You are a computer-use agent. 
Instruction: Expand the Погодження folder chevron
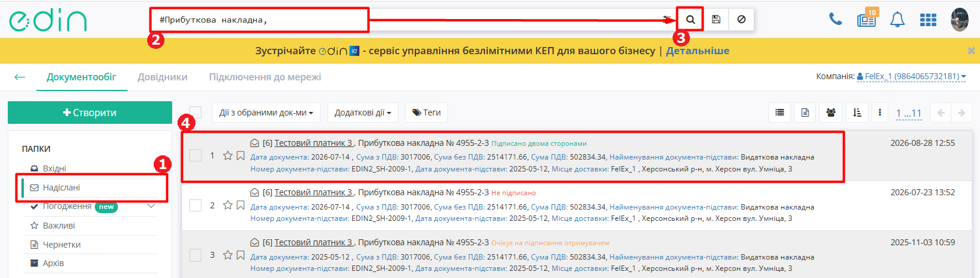tap(151, 206)
